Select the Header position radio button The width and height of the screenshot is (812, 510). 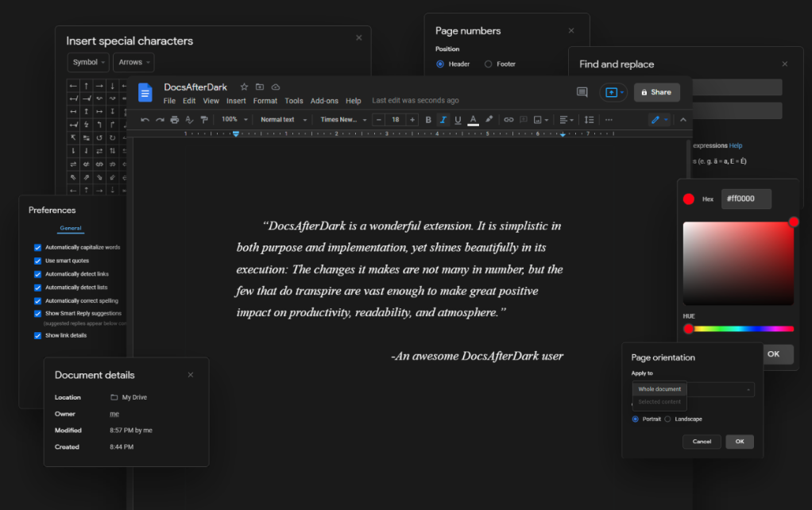point(440,64)
